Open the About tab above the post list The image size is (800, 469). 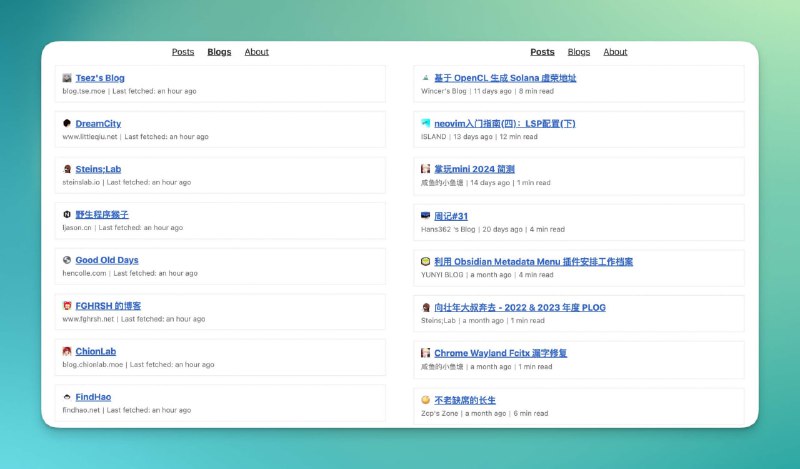[x=615, y=52]
